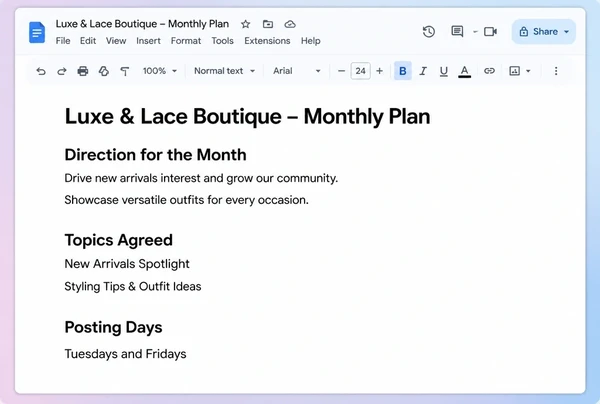
Task: Undo the last action
Action: [x=41, y=71]
